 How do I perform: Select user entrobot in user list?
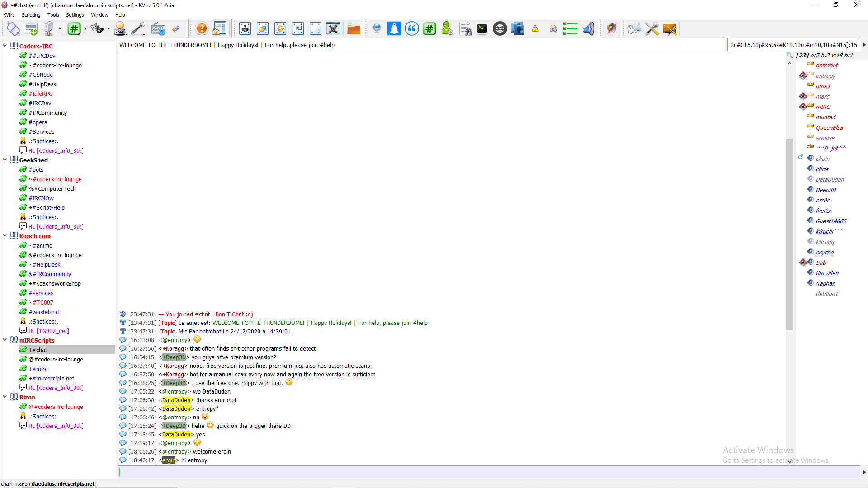(x=827, y=65)
